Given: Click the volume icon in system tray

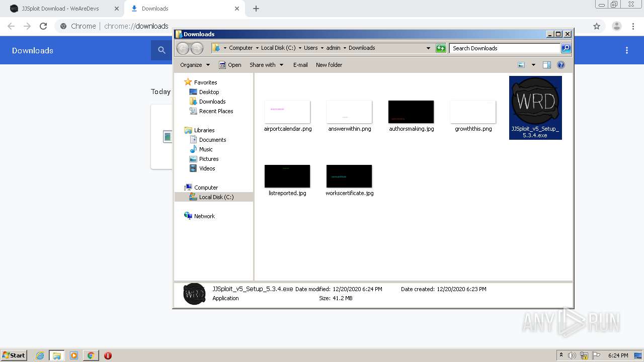Looking at the screenshot, I should (572, 355).
